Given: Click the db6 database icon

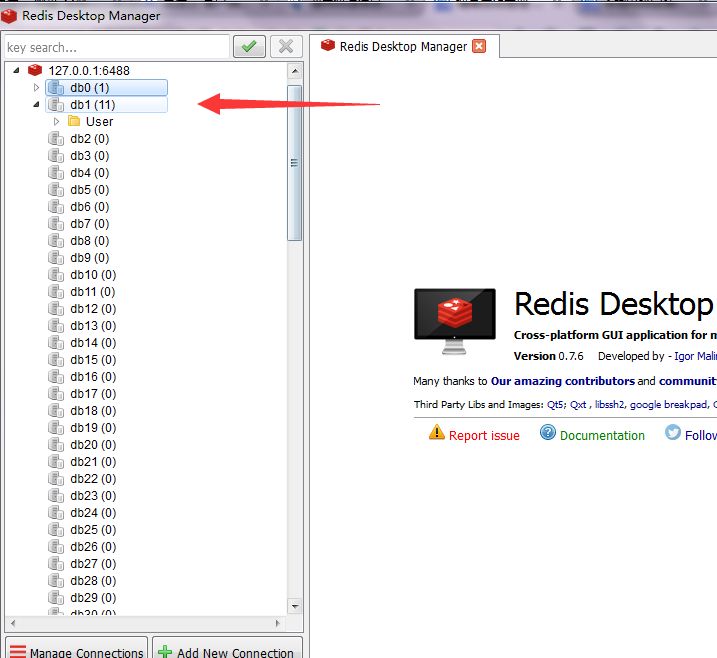Looking at the screenshot, I should pos(56,207).
